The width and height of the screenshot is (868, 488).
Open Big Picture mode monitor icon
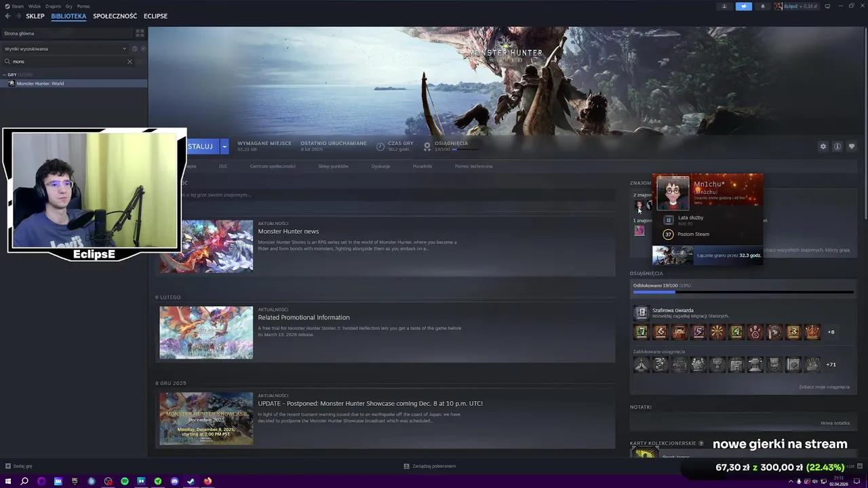pyautogui.click(x=827, y=6)
